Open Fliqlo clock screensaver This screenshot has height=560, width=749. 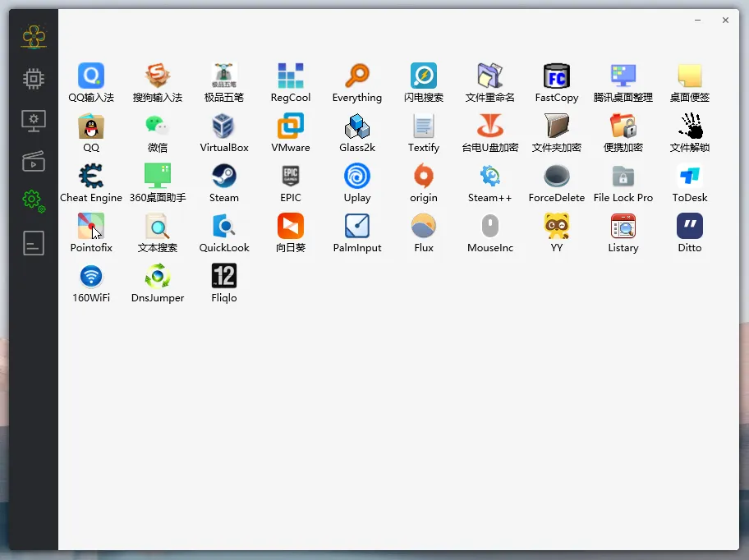[224, 276]
